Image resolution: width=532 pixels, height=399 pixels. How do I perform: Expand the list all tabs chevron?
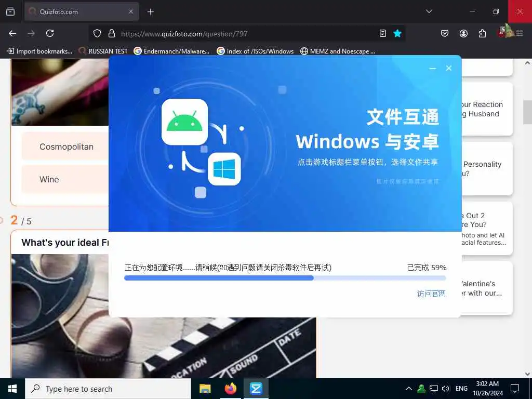(429, 11)
